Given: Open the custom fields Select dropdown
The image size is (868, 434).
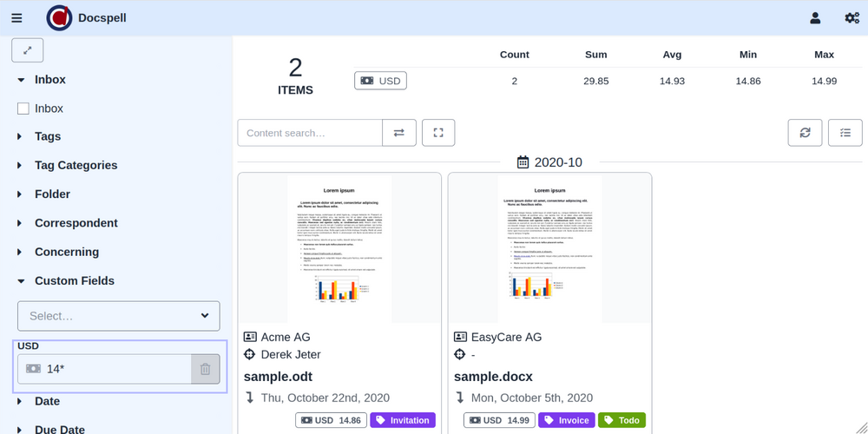Looking at the screenshot, I should [x=119, y=316].
